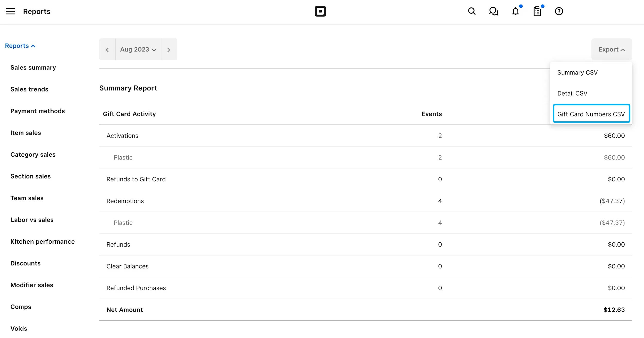This screenshot has width=644, height=338.
Task: Collapse the Reports sidebar section
Action: (20, 46)
